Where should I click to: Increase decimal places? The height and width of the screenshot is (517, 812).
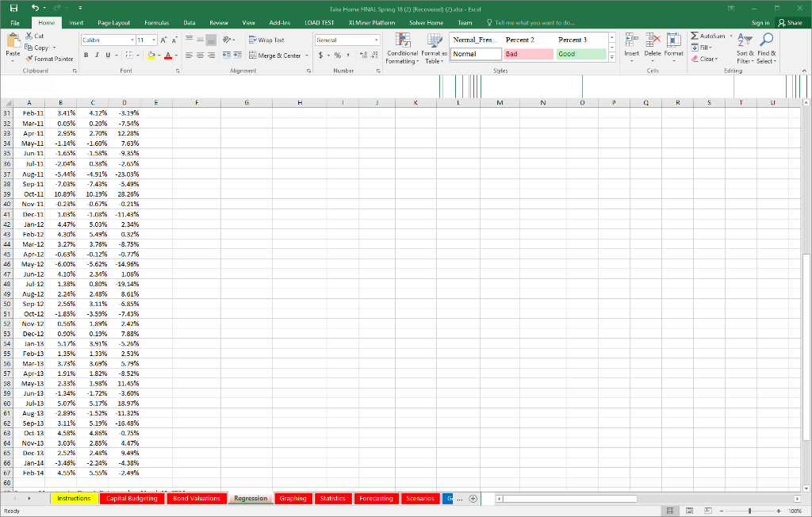point(363,55)
